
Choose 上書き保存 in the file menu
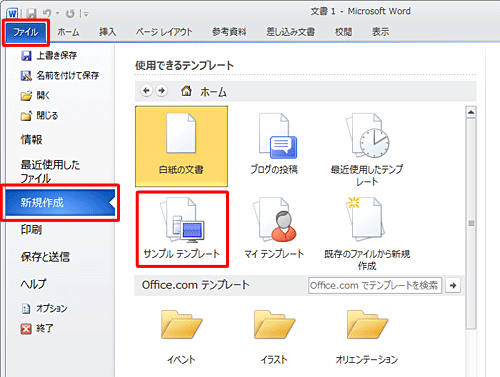[49, 55]
